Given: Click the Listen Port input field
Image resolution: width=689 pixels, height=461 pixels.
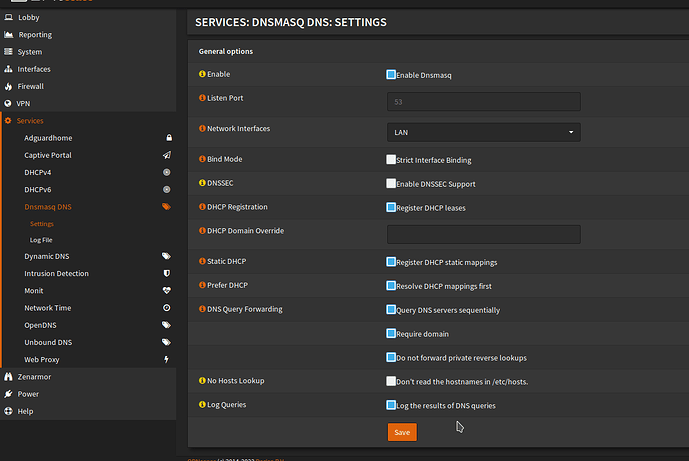Looking at the screenshot, I should pos(483,102).
